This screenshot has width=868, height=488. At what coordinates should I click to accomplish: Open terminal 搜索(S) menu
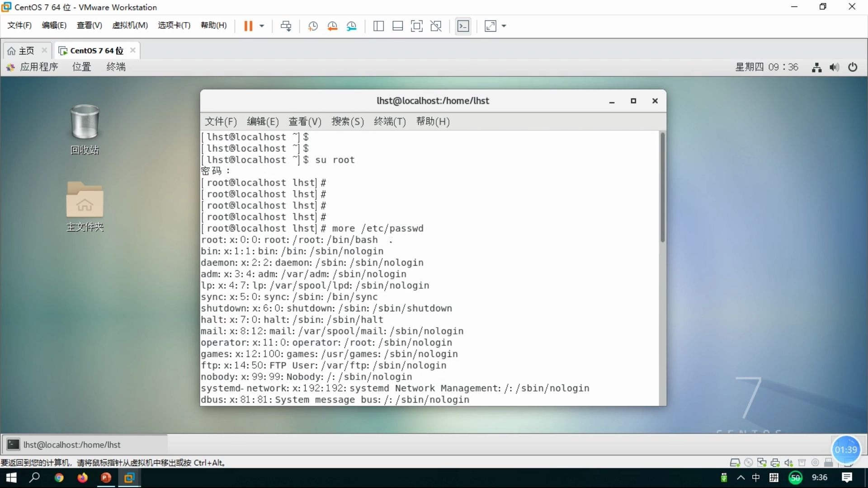(348, 122)
